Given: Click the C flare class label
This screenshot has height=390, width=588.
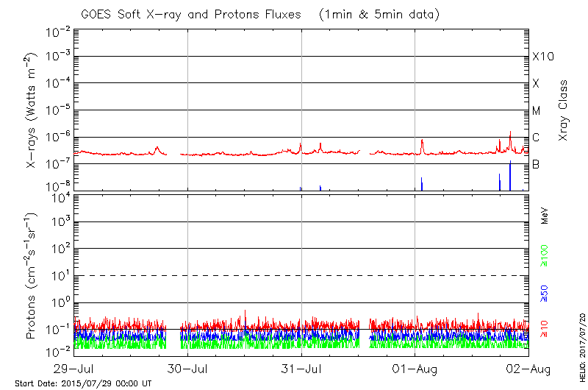Looking at the screenshot, I should click(536, 138).
